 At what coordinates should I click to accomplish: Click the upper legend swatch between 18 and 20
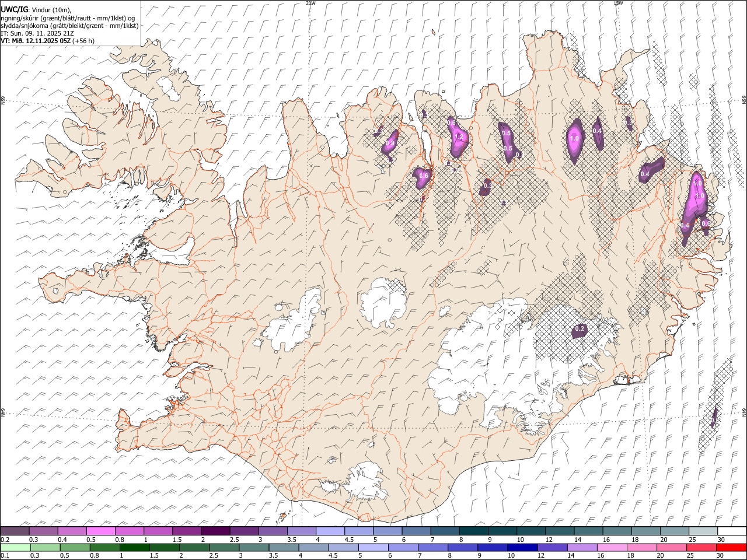coord(645,531)
